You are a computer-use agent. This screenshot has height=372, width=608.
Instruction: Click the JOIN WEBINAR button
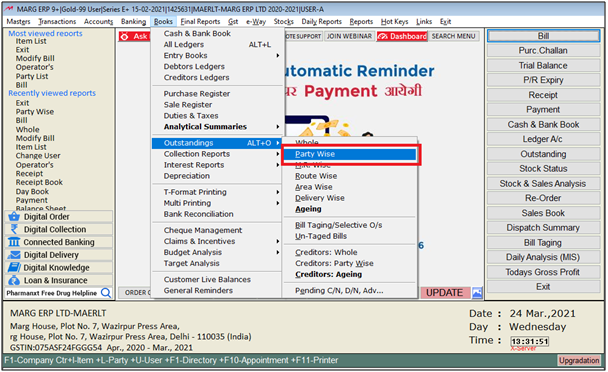pyautogui.click(x=349, y=36)
